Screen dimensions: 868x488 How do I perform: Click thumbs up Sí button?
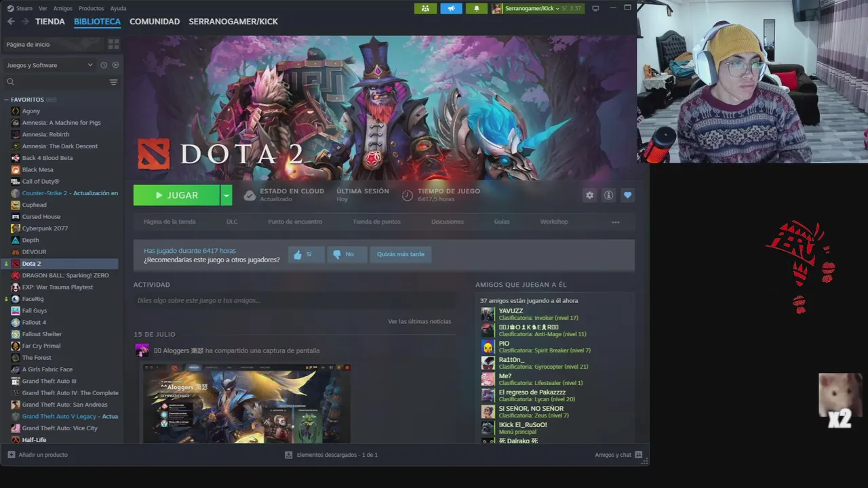tap(306, 254)
